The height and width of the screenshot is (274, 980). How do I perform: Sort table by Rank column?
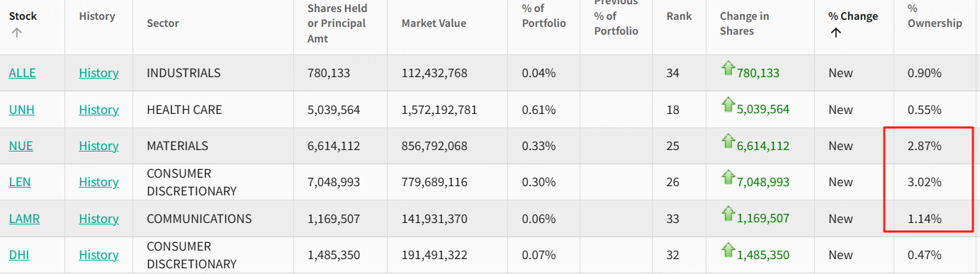(x=679, y=16)
